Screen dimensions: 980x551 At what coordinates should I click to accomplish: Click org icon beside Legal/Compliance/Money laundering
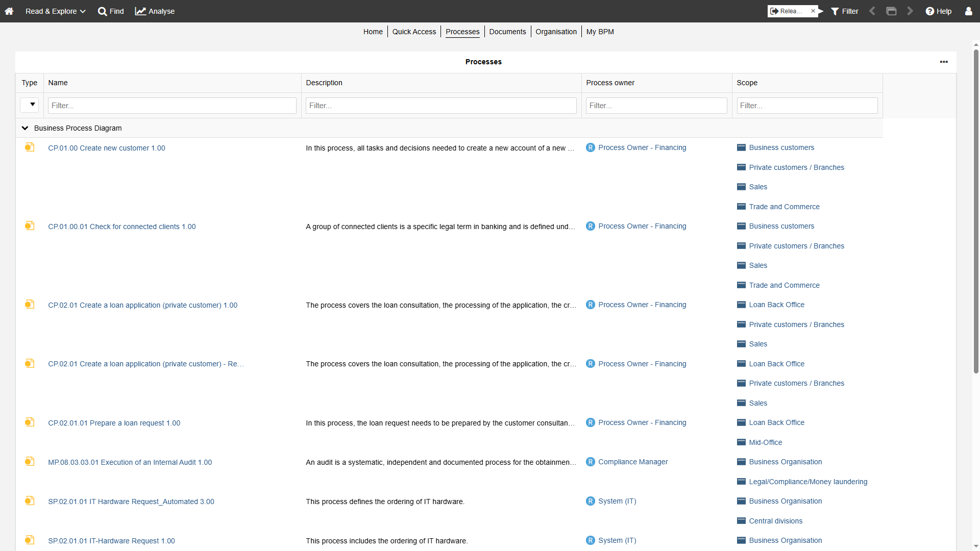pyautogui.click(x=741, y=482)
